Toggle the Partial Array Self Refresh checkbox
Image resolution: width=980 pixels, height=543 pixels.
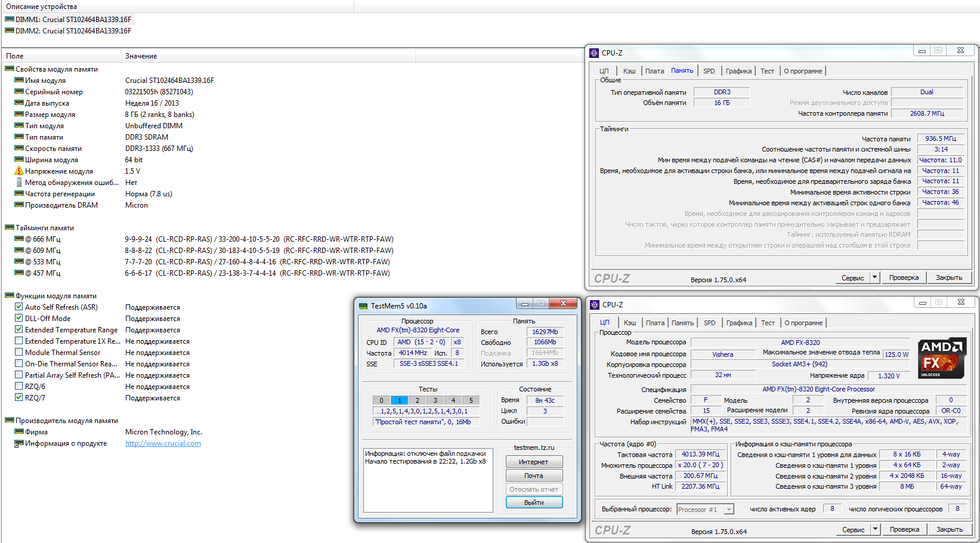[19, 375]
